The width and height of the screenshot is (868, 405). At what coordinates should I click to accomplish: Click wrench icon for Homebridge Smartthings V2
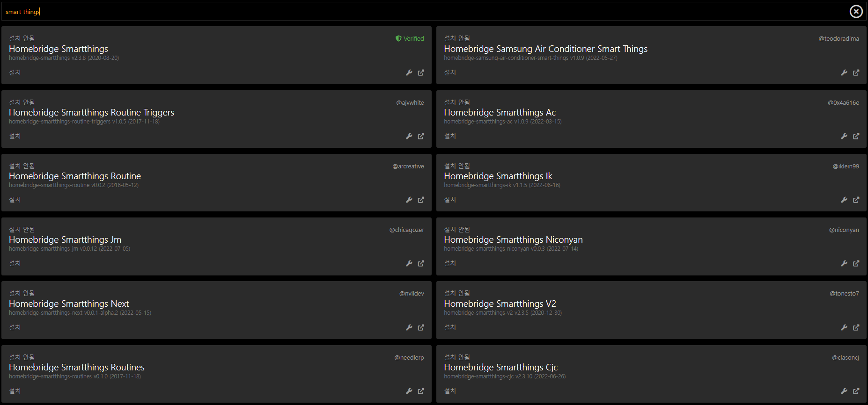[x=844, y=327]
